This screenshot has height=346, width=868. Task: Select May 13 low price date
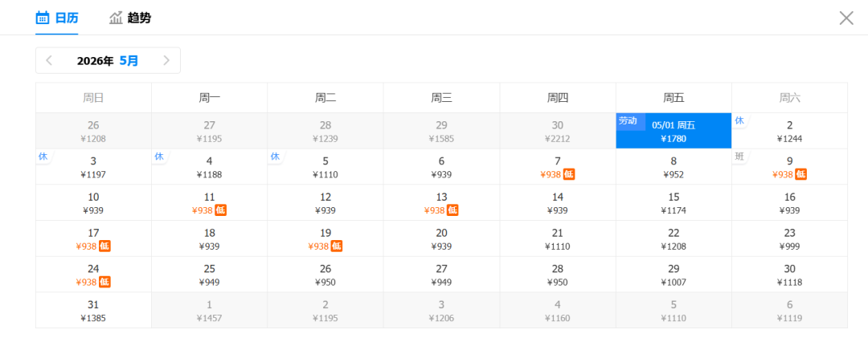(x=441, y=203)
